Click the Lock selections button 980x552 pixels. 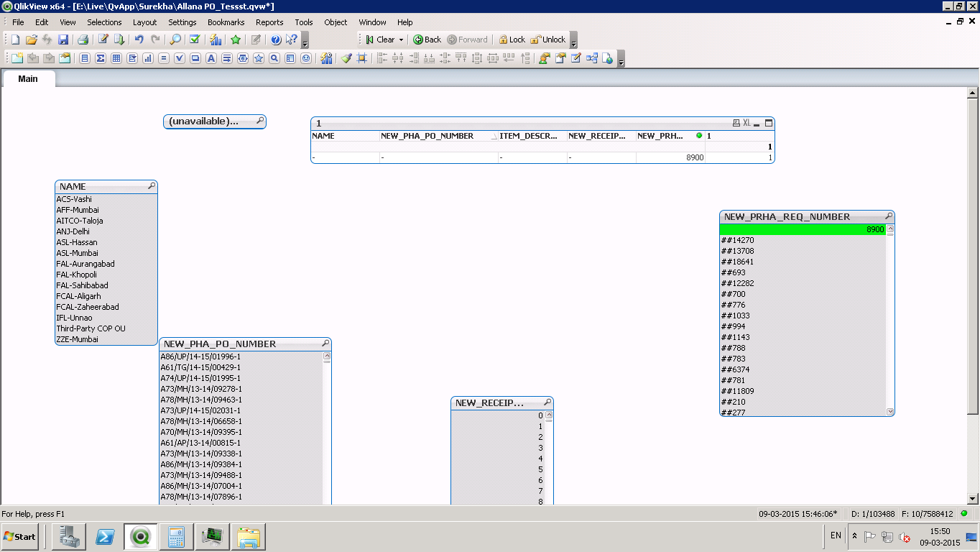click(512, 40)
